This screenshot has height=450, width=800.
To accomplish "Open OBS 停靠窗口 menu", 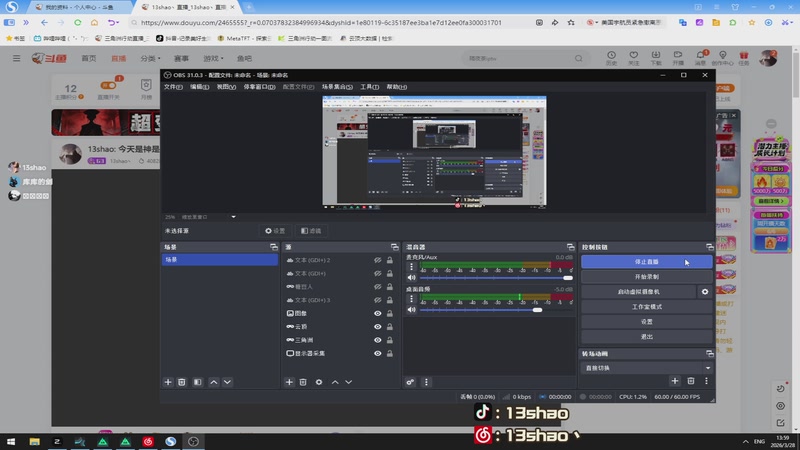I will [x=259, y=87].
